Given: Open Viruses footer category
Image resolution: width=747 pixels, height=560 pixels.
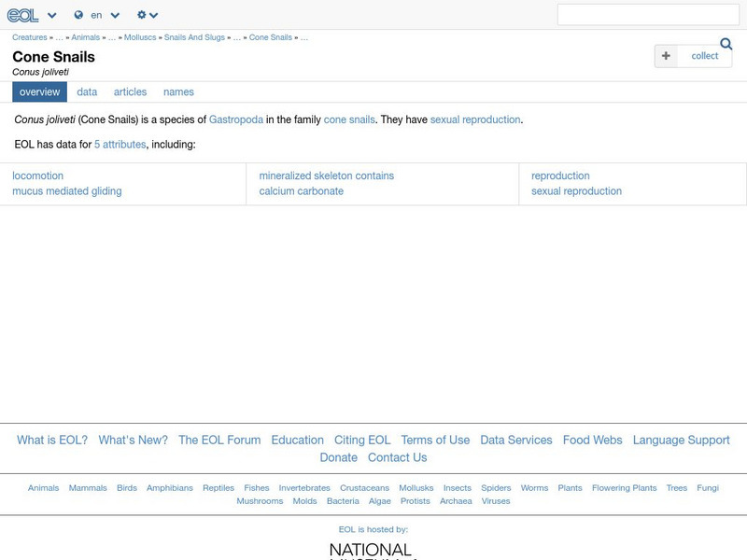Looking at the screenshot, I should pyautogui.click(x=496, y=501).
